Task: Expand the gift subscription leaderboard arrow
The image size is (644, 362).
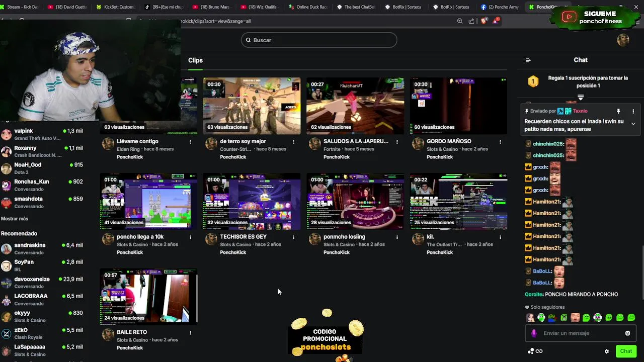Action: pos(581,98)
